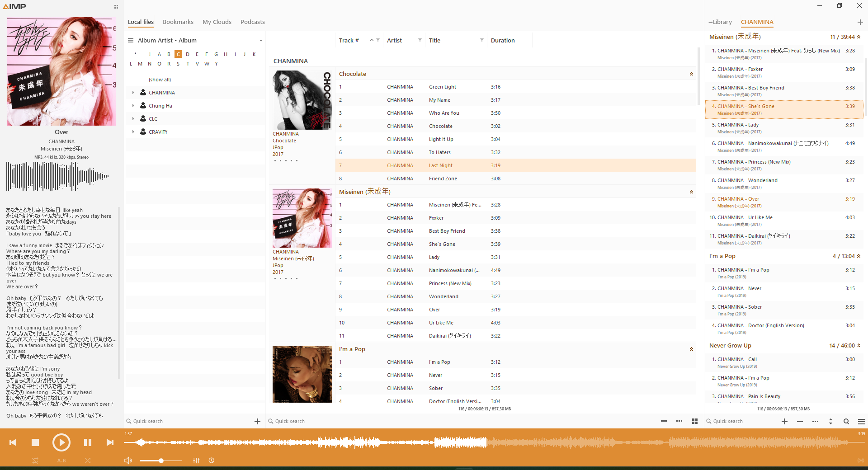Toggle A-B repeat section
The image size is (868, 470).
tap(61, 461)
